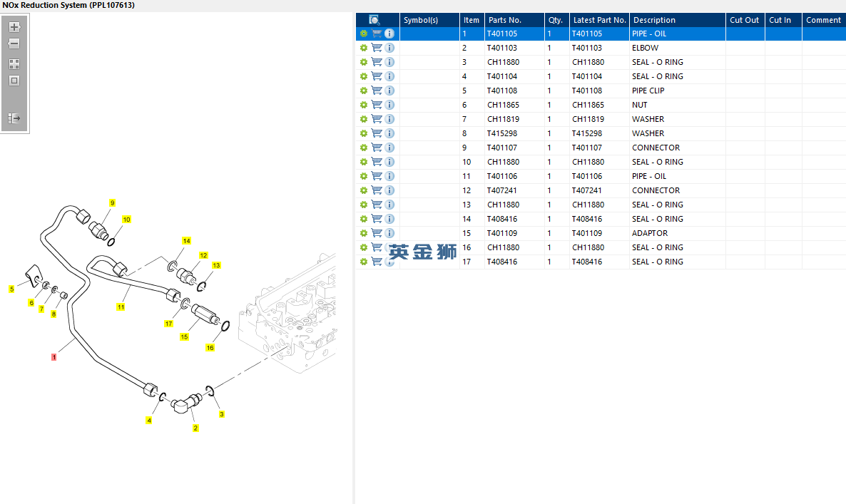Click parts number T407241 in Parts No. column
The height and width of the screenshot is (504, 846).
point(502,190)
